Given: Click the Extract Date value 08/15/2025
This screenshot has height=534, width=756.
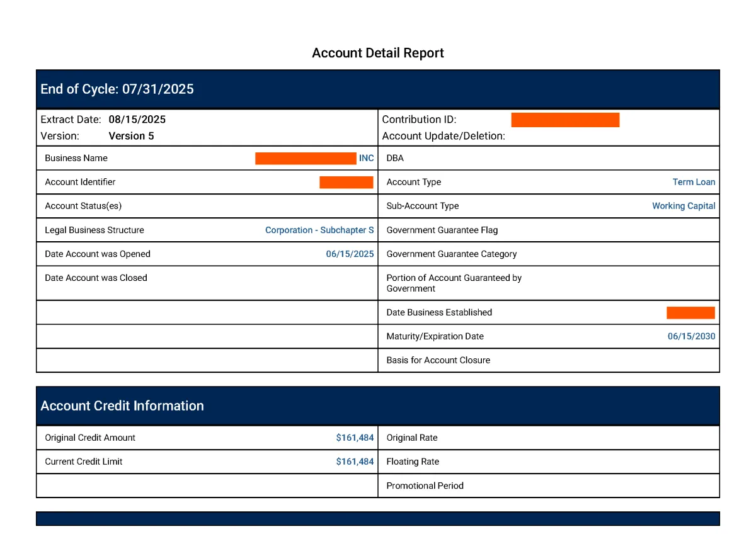Looking at the screenshot, I should click(137, 119).
